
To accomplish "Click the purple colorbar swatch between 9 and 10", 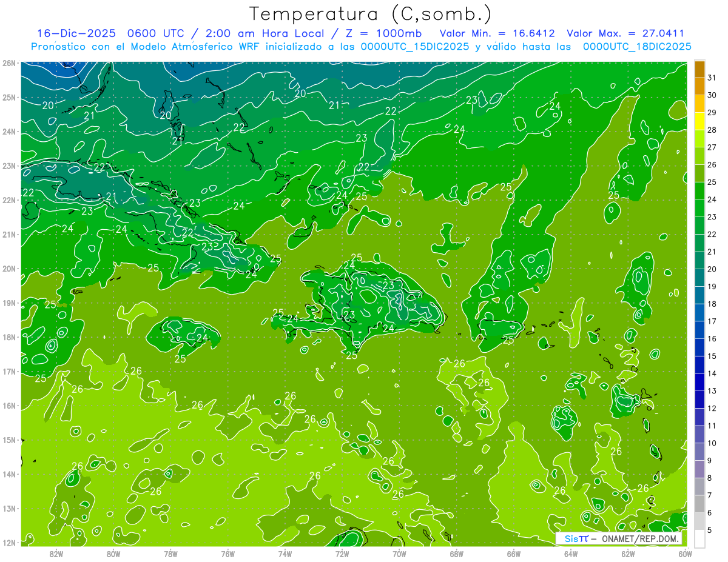I will pos(700,452).
